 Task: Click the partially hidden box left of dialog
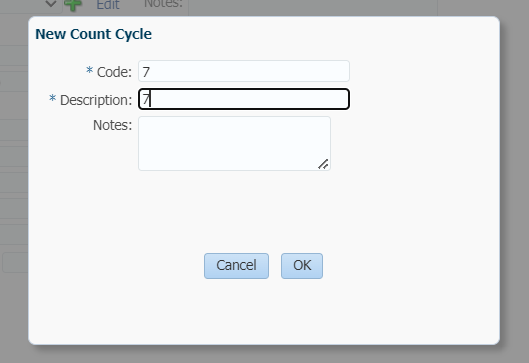click(15, 262)
